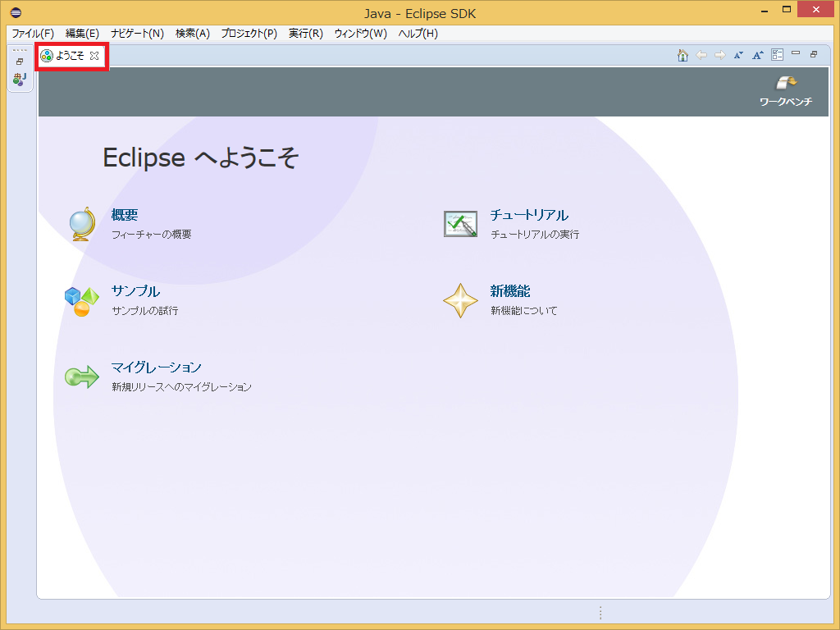The image size is (840, 630).
Task: Click the globe icon for 概要
Action: (x=82, y=224)
